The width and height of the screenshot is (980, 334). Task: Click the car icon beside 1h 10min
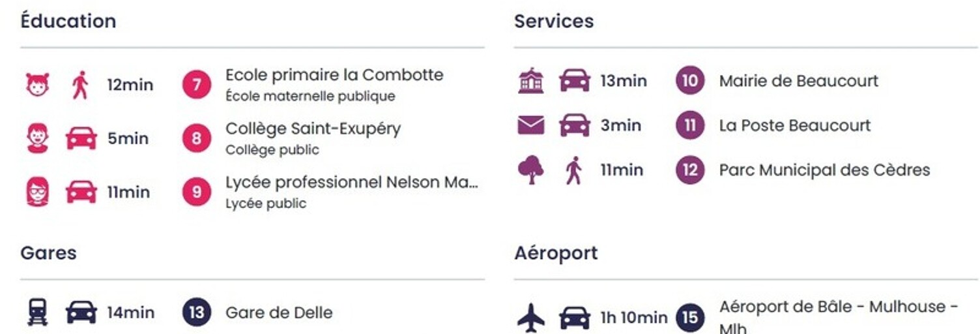click(x=575, y=318)
